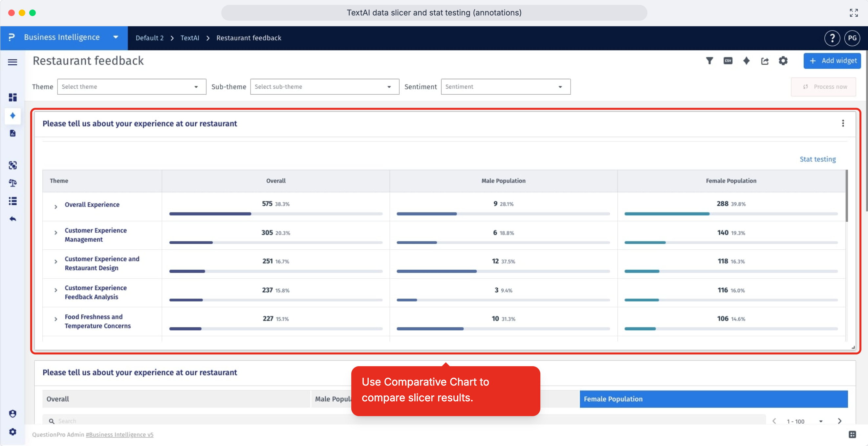The height and width of the screenshot is (446, 868).
Task: Open the dashboard grid icon in sidebar
Action: [x=12, y=98]
